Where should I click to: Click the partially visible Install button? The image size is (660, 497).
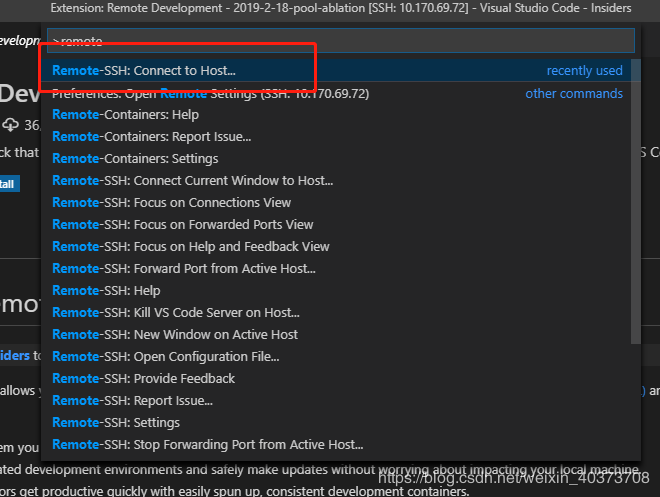[x=9, y=184]
